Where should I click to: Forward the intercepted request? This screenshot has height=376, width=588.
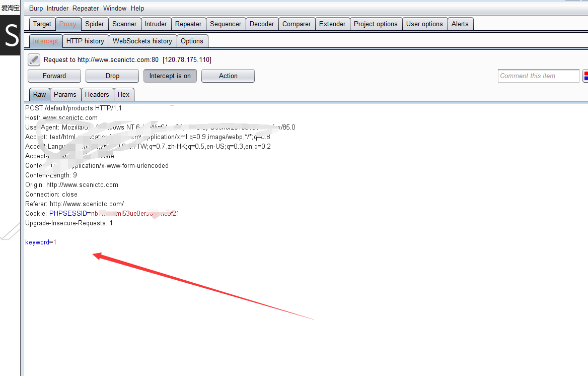point(54,76)
